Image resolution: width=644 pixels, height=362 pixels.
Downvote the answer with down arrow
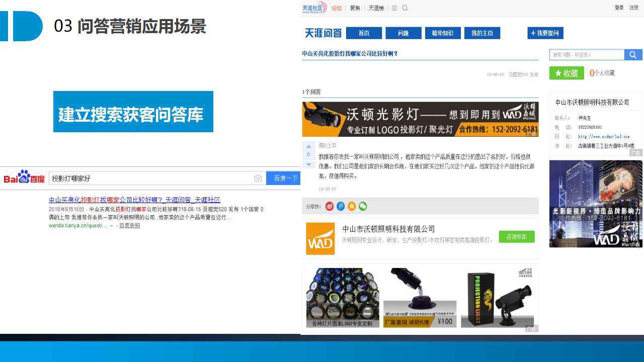click(x=309, y=164)
